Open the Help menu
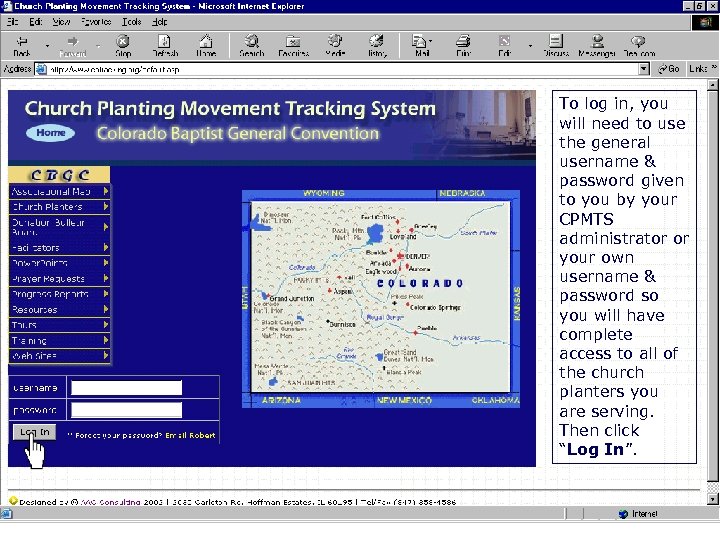Viewport: 720px width, 540px height. click(159, 22)
